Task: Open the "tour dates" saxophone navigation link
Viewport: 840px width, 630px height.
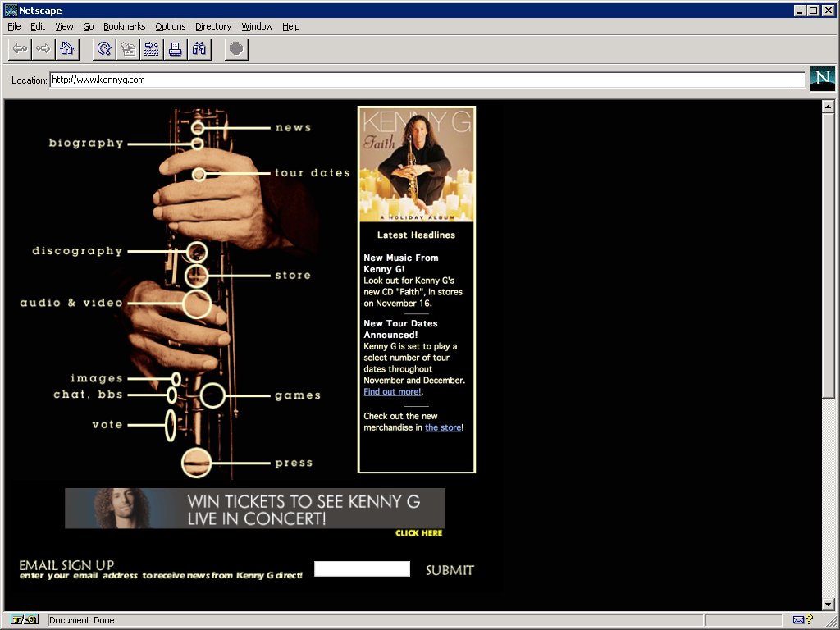Action: 312,173
